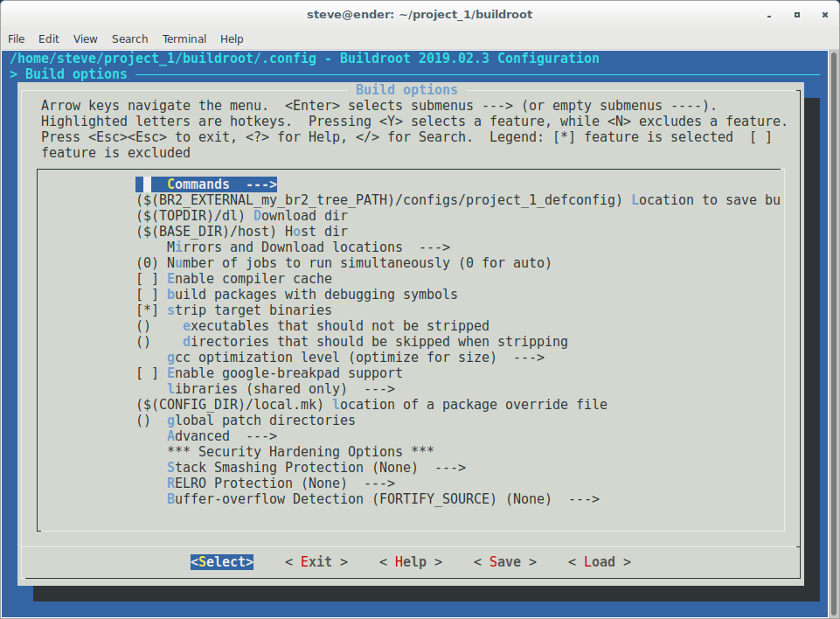The height and width of the screenshot is (619, 840).
Task: Click the Select button
Action: (x=222, y=562)
